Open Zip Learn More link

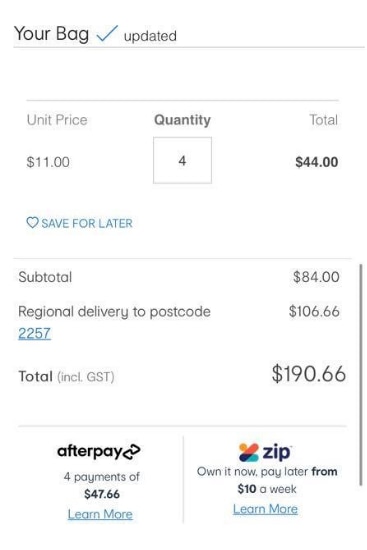[265, 509]
